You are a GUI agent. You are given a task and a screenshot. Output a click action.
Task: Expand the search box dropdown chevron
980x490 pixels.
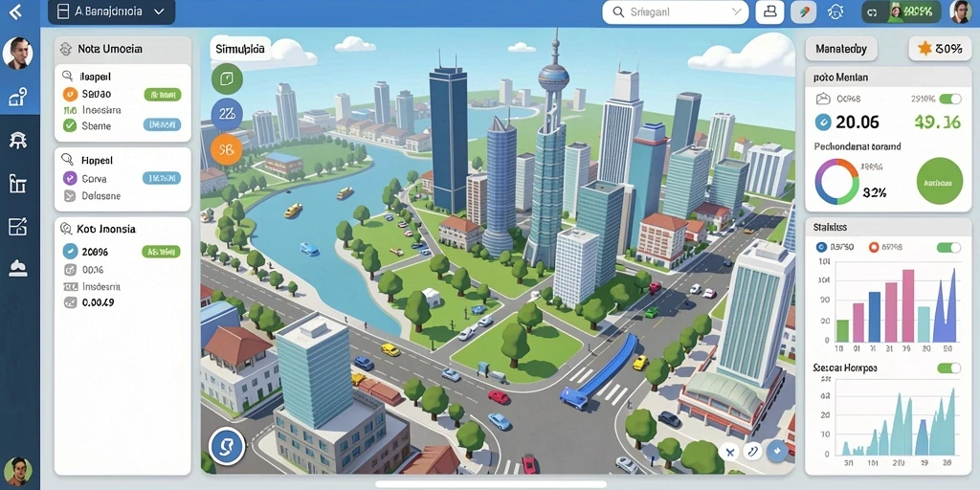tap(738, 11)
